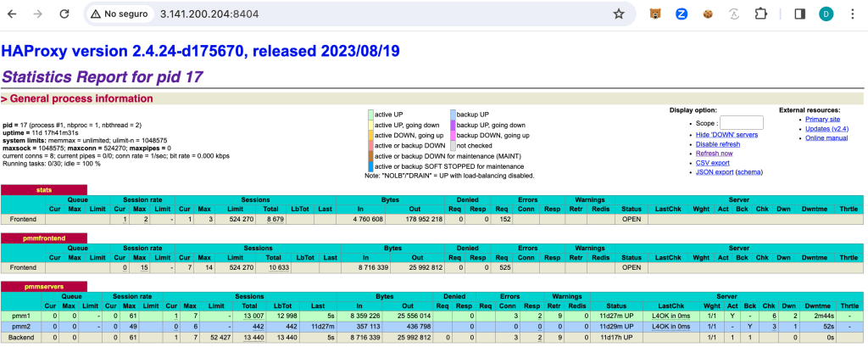Click the Disable refresh link
The image size is (868, 347).
tap(718, 144)
